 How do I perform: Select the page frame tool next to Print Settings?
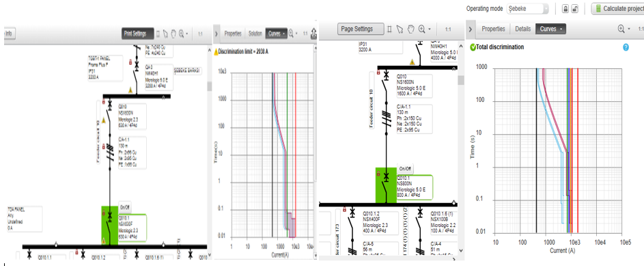[158, 34]
